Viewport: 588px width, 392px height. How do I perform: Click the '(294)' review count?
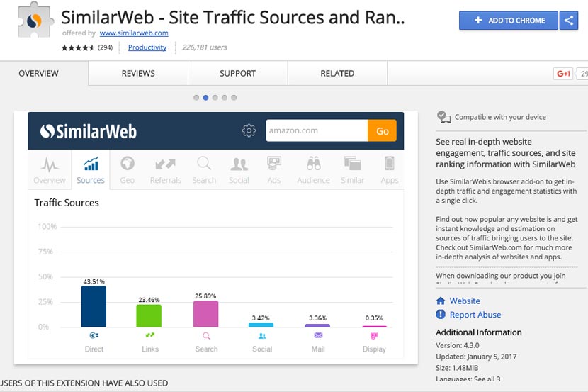(x=105, y=47)
